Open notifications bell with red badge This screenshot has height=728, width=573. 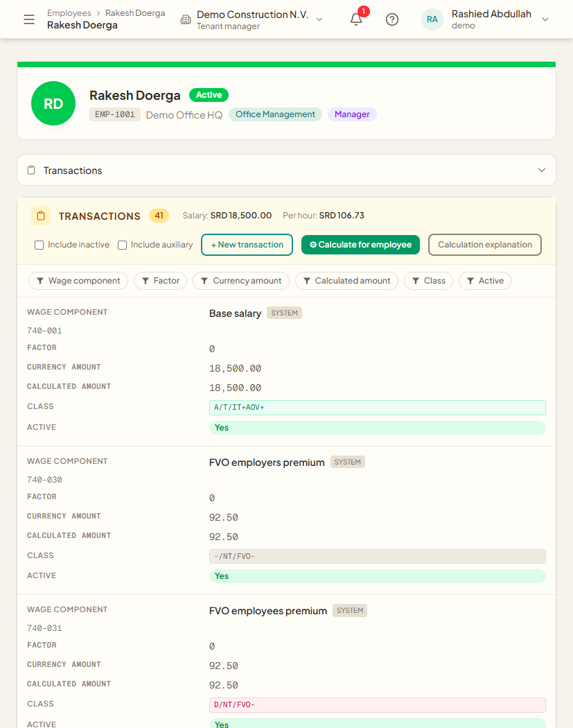(356, 19)
